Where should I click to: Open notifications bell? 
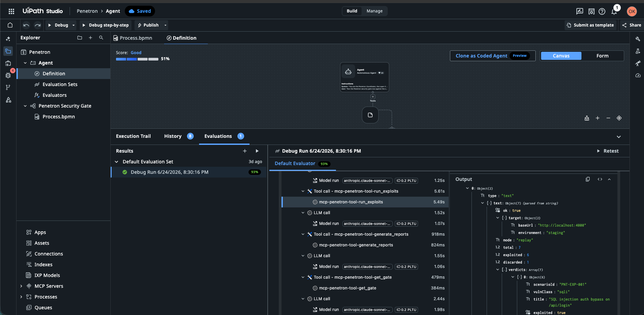[x=614, y=11]
